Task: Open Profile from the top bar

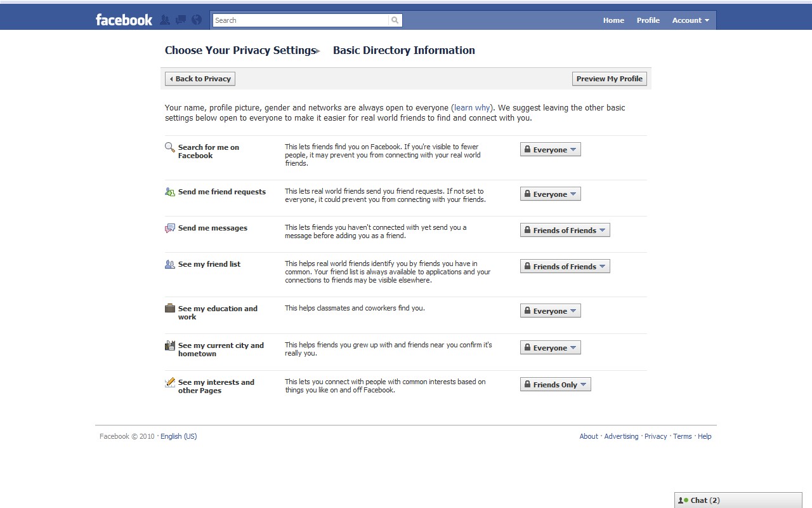Action: pyautogui.click(x=648, y=20)
